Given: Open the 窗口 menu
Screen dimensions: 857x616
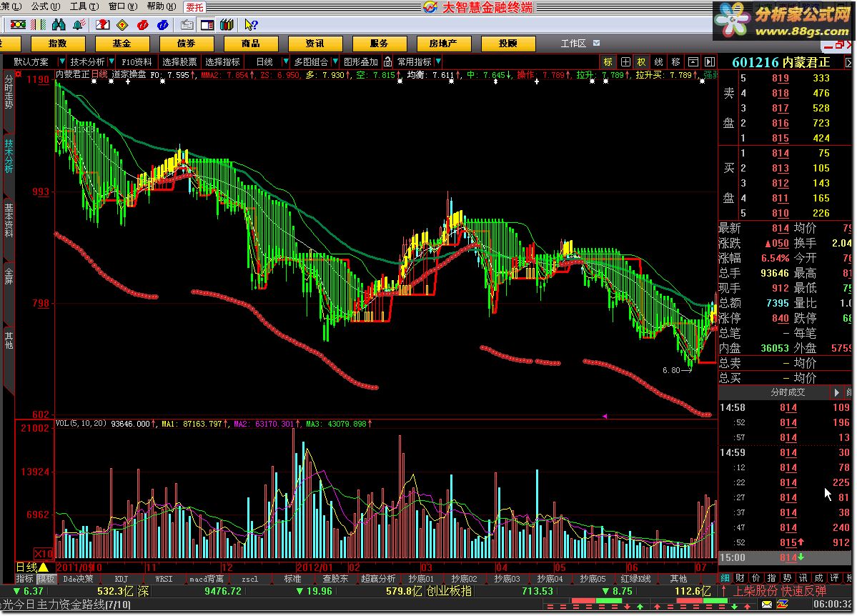Looking at the screenshot, I should 123,6.
